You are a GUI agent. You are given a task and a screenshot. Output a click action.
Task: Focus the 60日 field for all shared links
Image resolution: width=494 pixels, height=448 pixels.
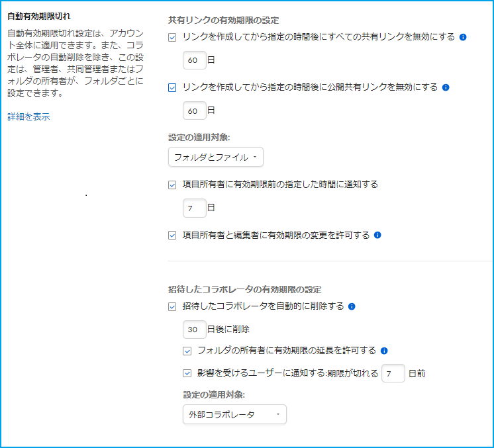tap(195, 60)
